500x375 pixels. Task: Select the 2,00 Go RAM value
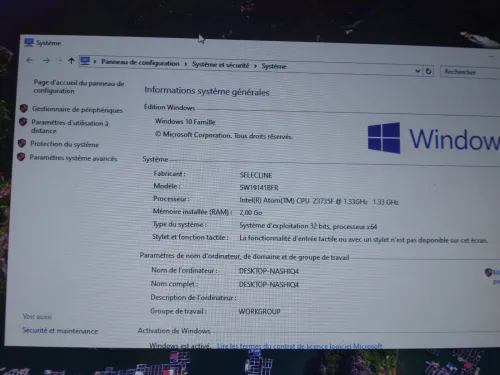pyautogui.click(x=251, y=213)
